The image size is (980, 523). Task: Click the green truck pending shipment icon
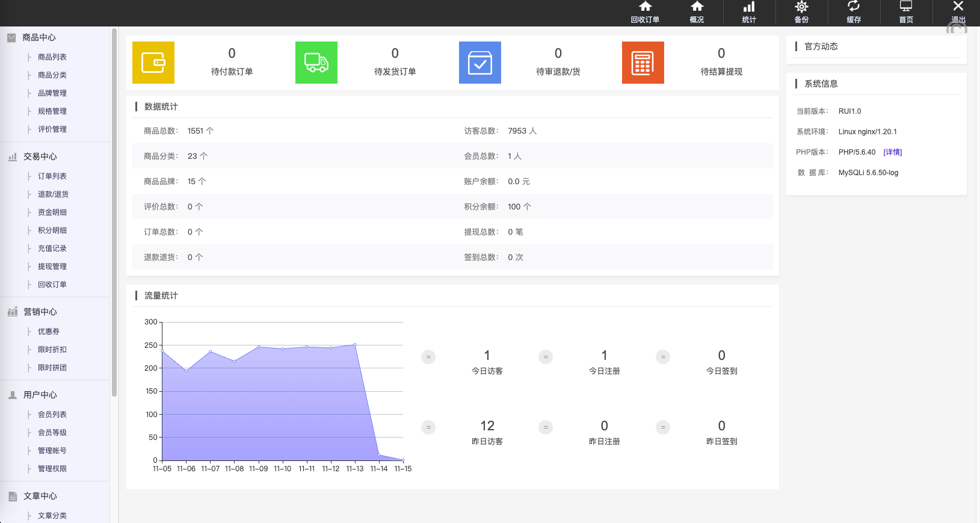coord(316,63)
